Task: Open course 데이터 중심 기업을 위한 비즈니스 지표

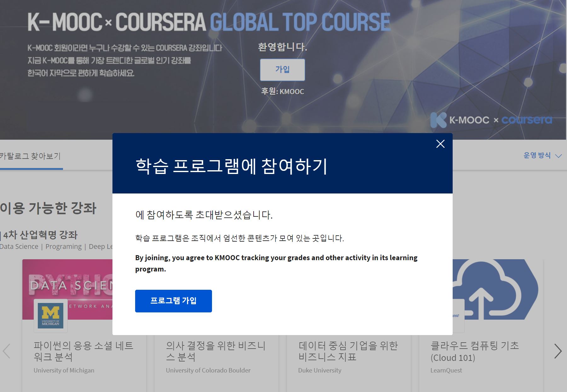Action: 348,351
